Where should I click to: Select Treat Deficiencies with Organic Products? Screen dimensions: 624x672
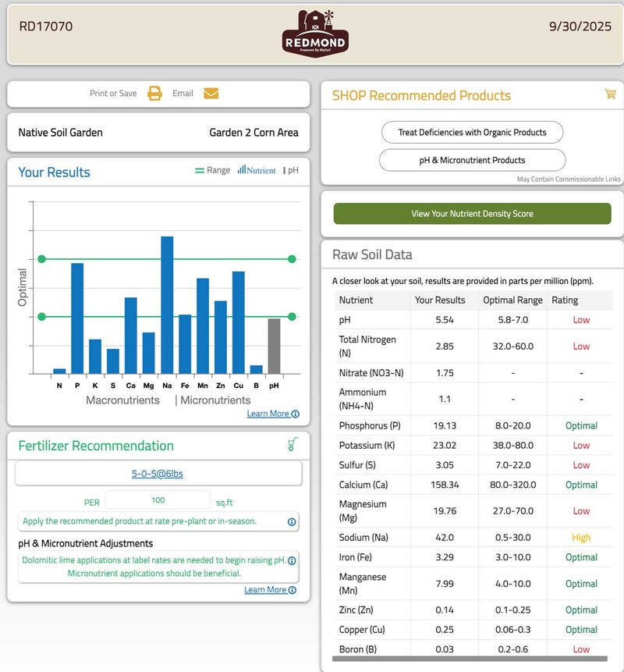pyautogui.click(x=472, y=133)
